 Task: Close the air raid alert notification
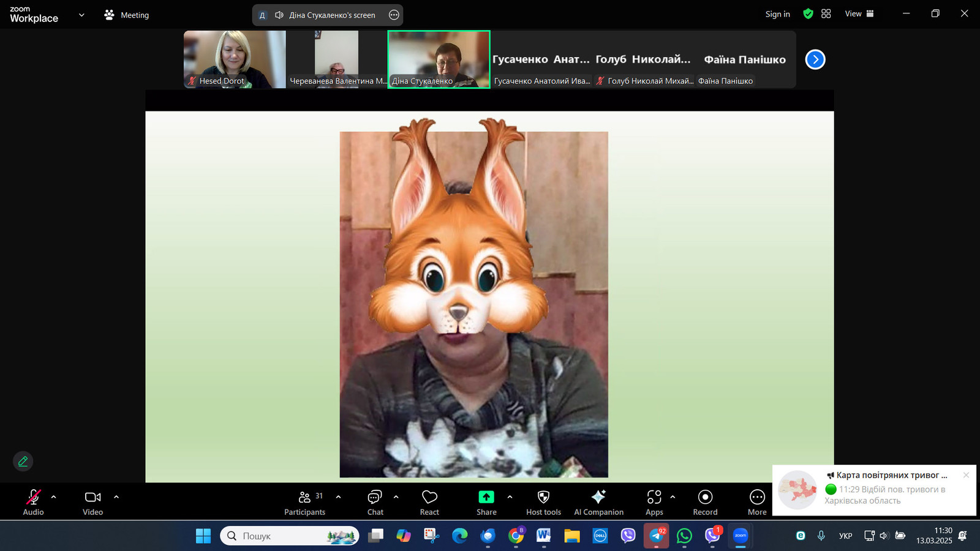pyautogui.click(x=966, y=475)
